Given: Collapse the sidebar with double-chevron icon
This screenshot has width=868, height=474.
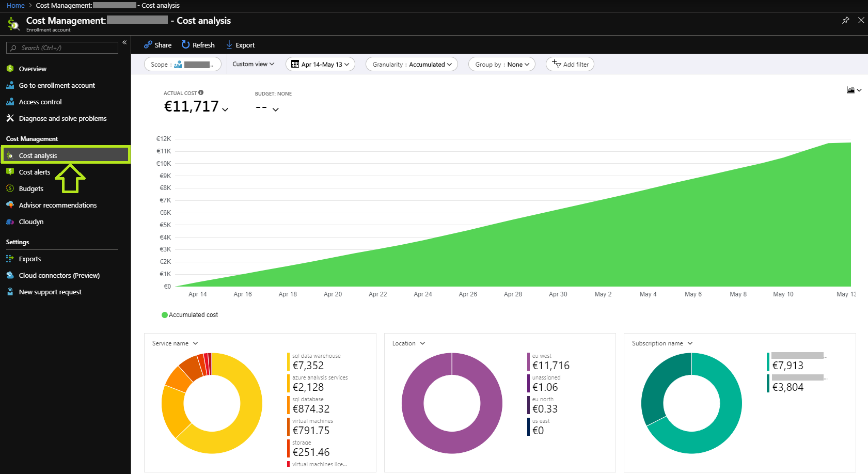Looking at the screenshot, I should 124,42.
